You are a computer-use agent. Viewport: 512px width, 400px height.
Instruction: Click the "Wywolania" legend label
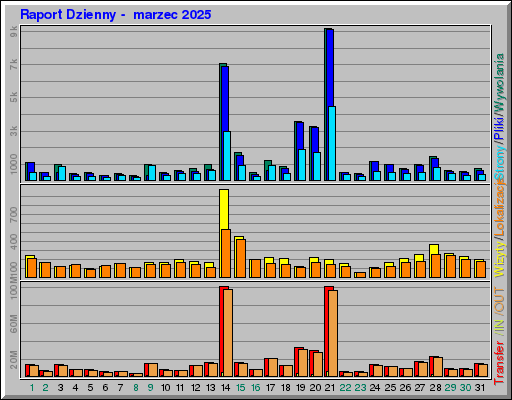coord(500,82)
